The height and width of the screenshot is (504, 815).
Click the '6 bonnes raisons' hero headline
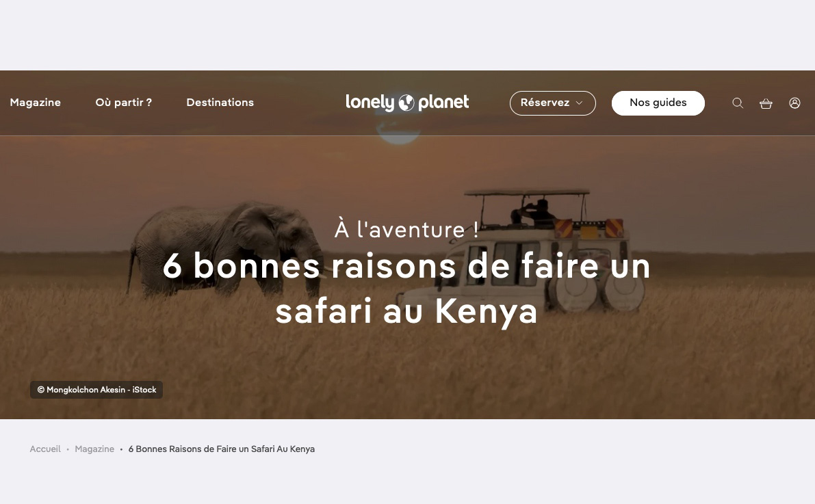(x=406, y=289)
